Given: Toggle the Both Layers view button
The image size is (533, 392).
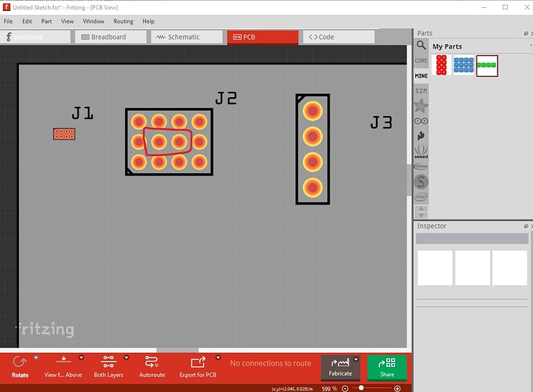Looking at the screenshot, I should point(108,361).
